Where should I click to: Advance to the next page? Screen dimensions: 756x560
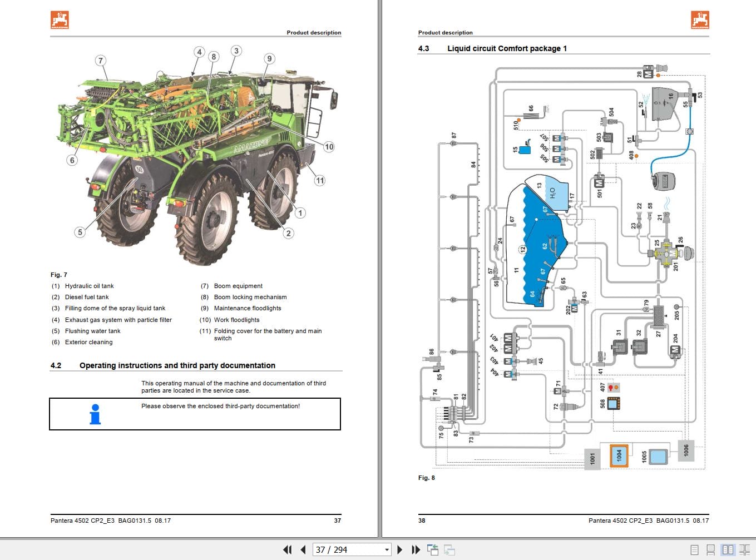(x=400, y=549)
